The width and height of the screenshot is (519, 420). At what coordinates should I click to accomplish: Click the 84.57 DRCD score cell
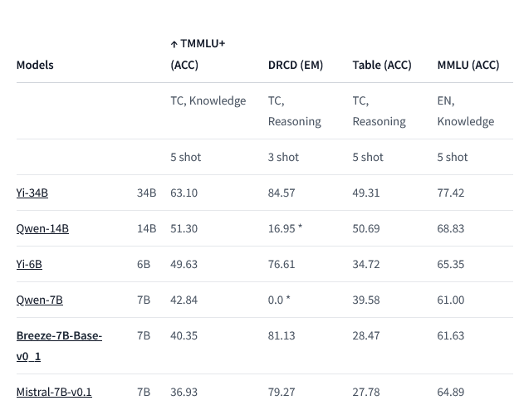[282, 193]
